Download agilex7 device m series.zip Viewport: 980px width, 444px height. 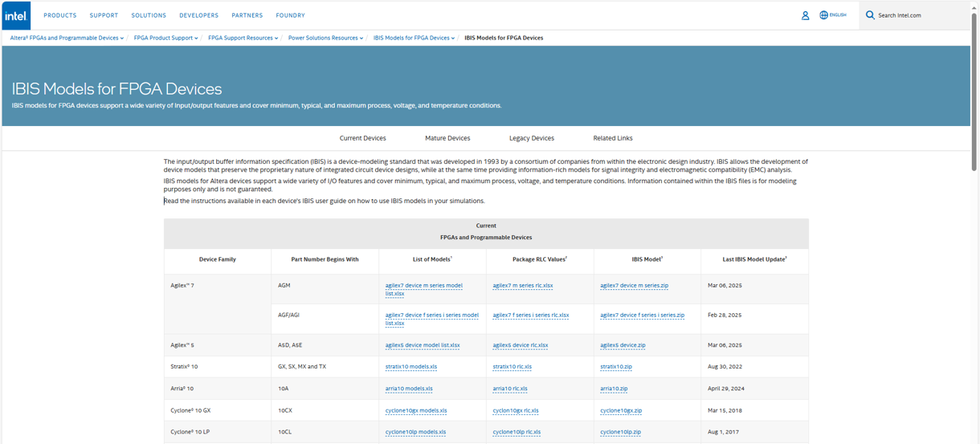pos(634,286)
